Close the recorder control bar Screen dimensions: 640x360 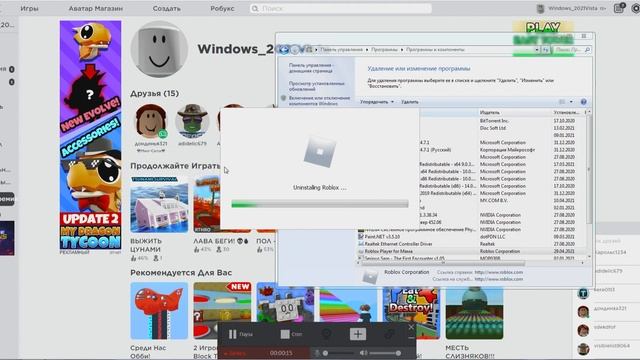[411, 327]
